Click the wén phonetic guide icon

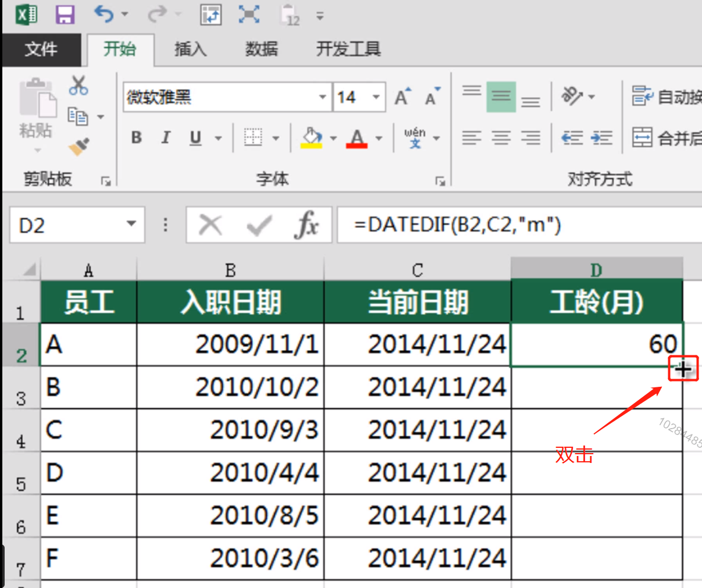(415, 138)
